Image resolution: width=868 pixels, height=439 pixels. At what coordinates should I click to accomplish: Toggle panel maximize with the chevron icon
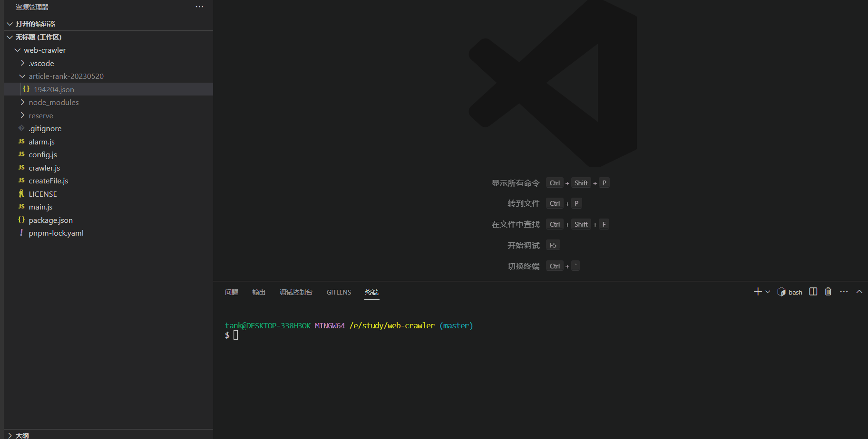click(x=859, y=291)
